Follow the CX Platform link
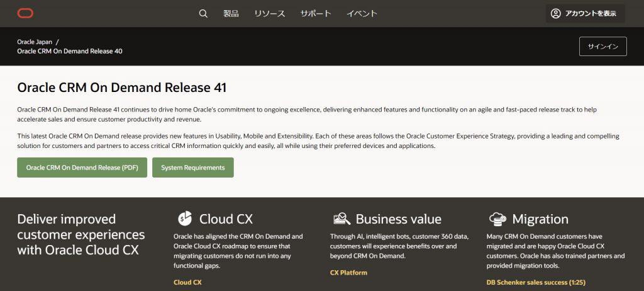 (348, 273)
